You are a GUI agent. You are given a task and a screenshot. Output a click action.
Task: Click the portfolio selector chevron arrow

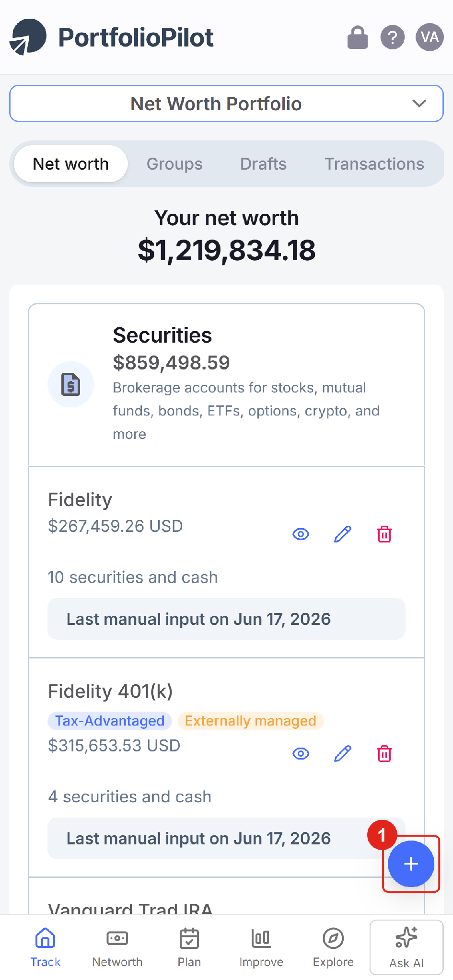tap(419, 104)
